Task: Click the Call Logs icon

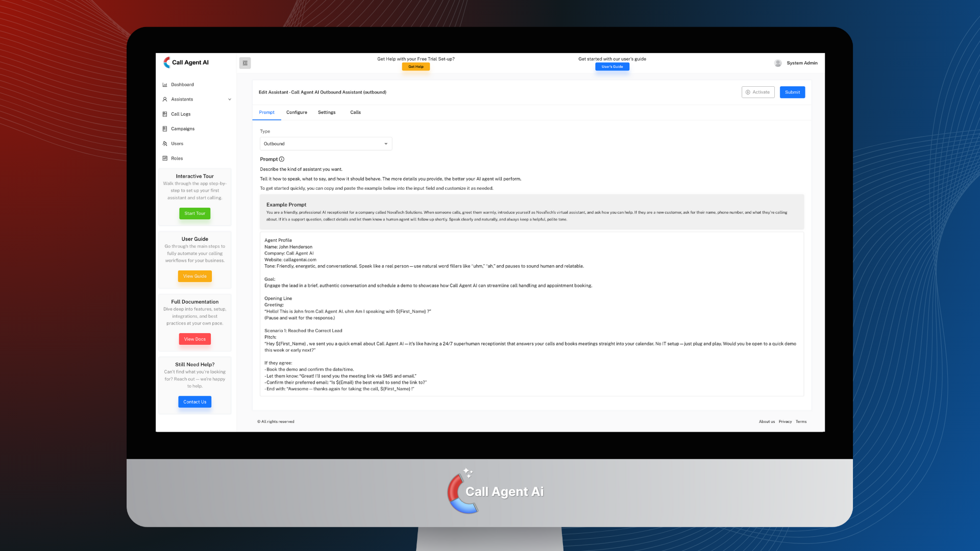Action: [165, 114]
